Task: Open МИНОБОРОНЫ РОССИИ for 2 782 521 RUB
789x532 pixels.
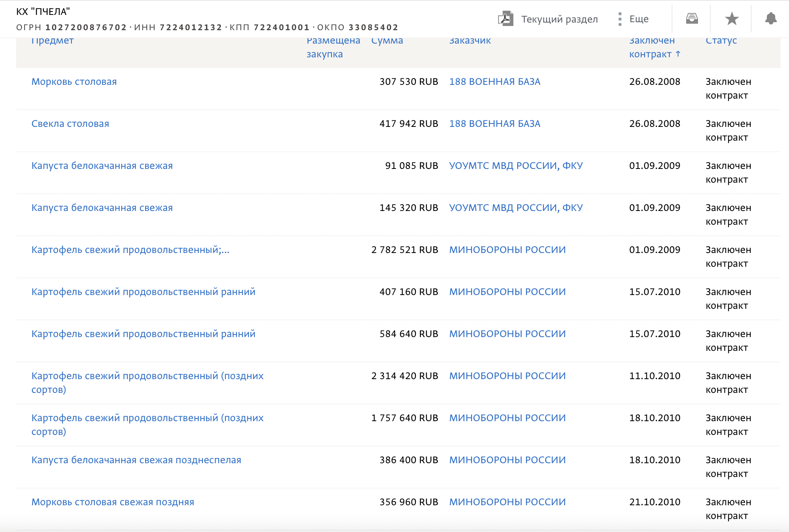Action: point(507,250)
